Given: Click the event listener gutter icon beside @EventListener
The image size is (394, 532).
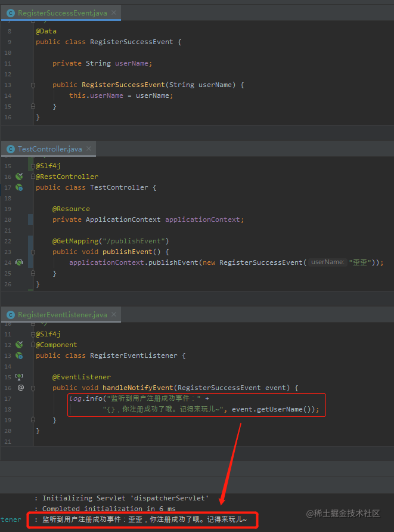Looking at the screenshot, I should tap(19, 377).
